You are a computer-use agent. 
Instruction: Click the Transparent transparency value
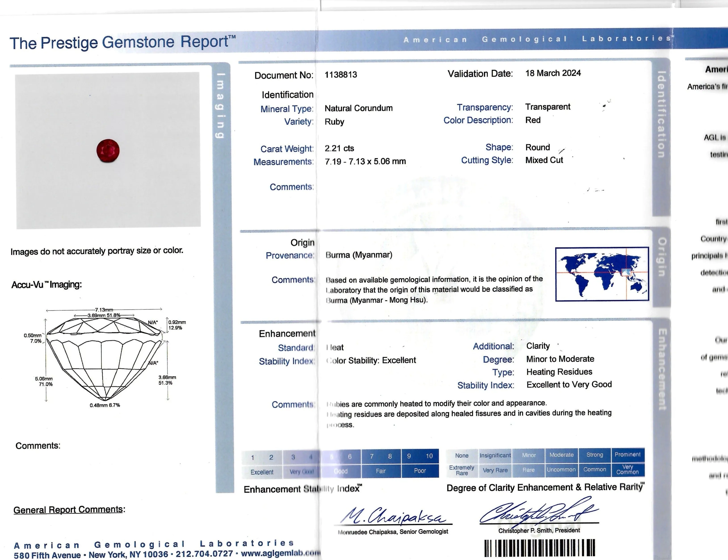pyautogui.click(x=548, y=107)
